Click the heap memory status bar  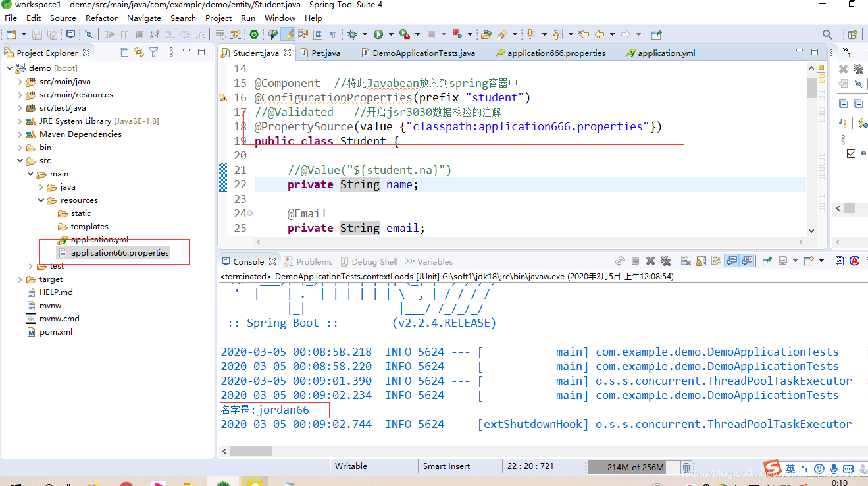click(633, 467)
